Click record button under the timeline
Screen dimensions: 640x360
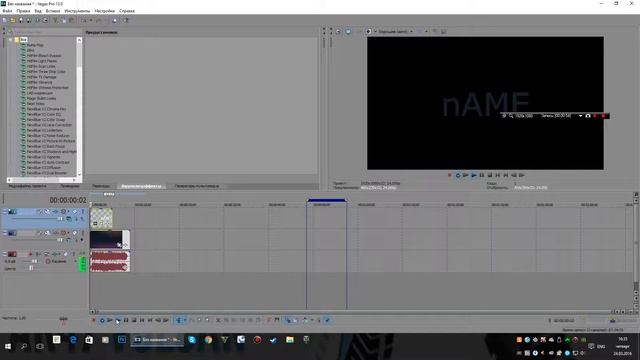(x=93, y=320)
